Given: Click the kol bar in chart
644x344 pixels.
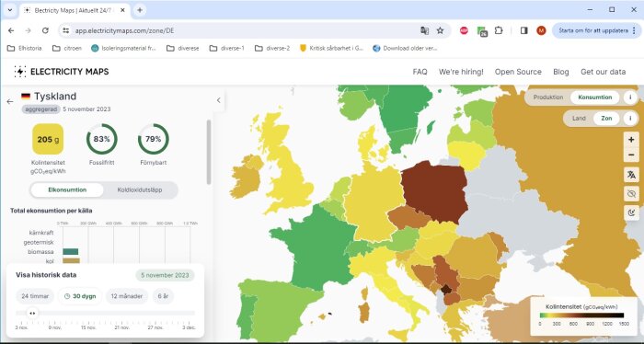Looking at the screenshot, I should pyautogui.click(x=71, y=260).
